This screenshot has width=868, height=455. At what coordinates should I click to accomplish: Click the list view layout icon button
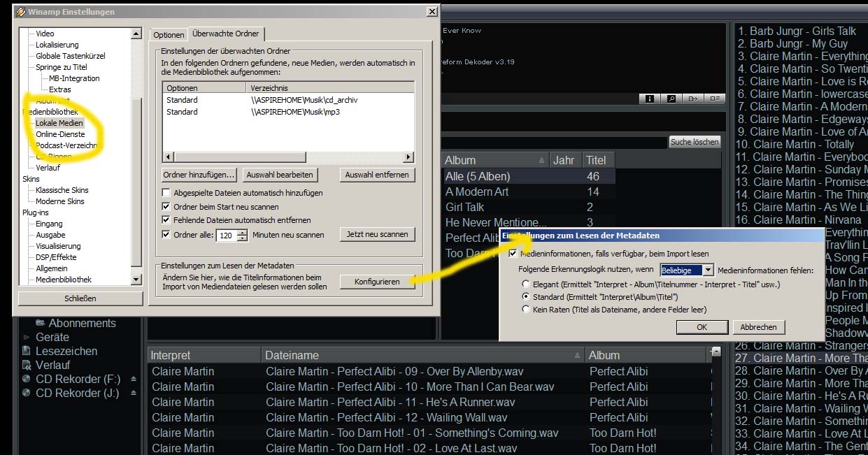coord(715,99)
